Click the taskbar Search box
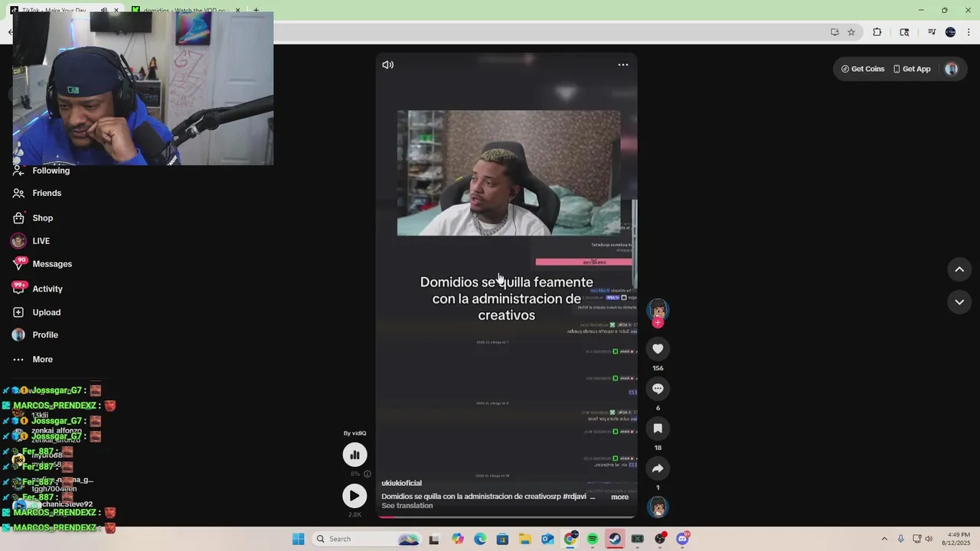Viewport: 980px width, 551px height. [x=367, y=539]
